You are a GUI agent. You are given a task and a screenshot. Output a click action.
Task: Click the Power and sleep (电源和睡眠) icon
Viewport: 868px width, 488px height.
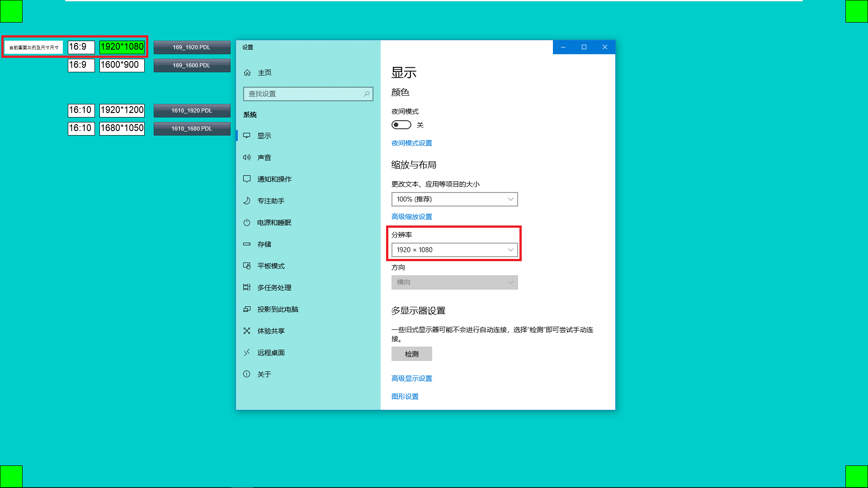coord(247,222)
